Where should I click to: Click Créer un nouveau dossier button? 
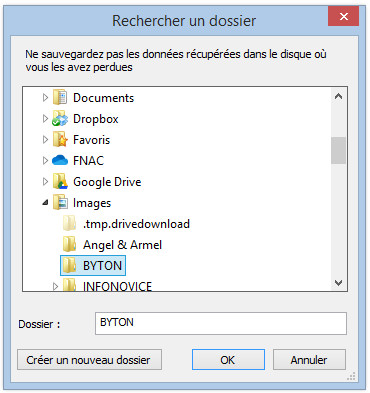click(x=89, y=360)
